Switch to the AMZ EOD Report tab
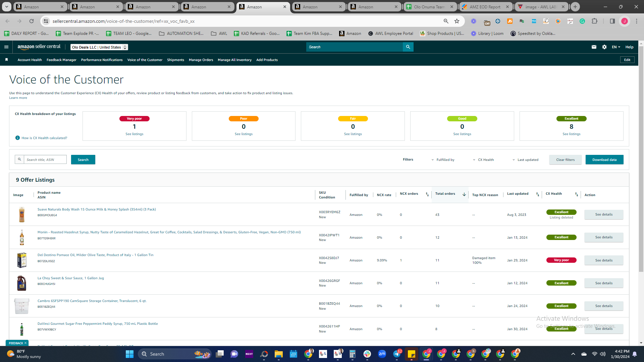 click(x=485, y=7)
